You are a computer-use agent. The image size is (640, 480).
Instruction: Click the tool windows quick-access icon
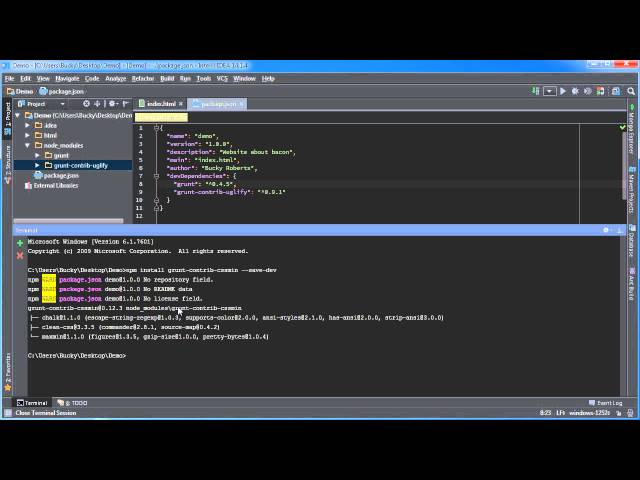7,413
